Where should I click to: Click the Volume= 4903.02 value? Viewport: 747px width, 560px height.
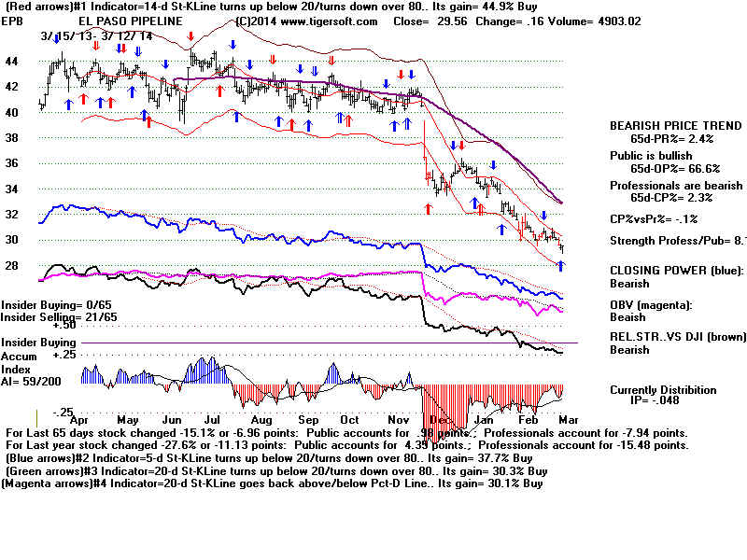coord(595,21)
